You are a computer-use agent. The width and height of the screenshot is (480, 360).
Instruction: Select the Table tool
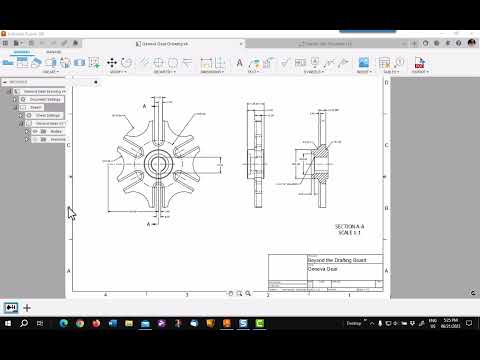point(384,62)
